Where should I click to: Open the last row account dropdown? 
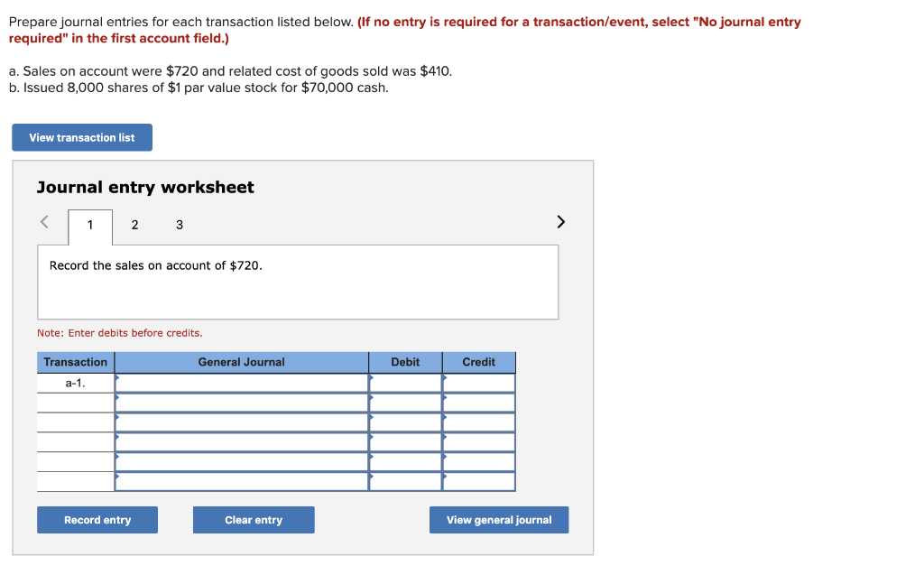click(x=239, y=481)
